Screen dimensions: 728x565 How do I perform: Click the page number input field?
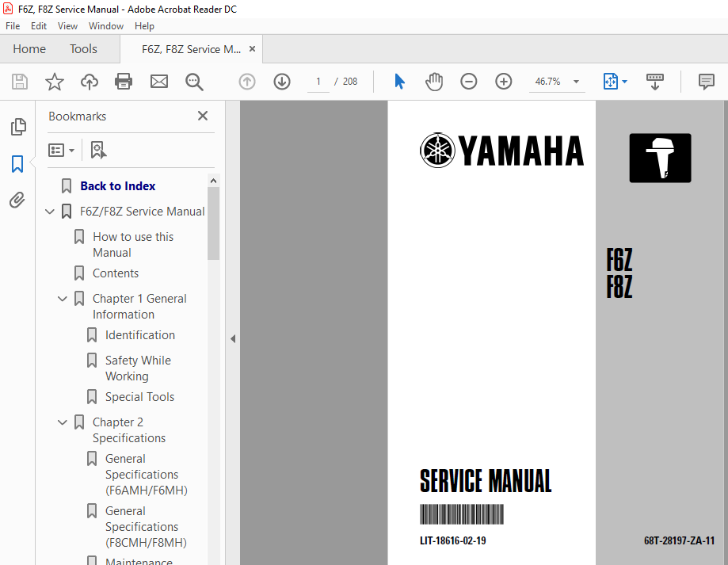tap(318, 82)
